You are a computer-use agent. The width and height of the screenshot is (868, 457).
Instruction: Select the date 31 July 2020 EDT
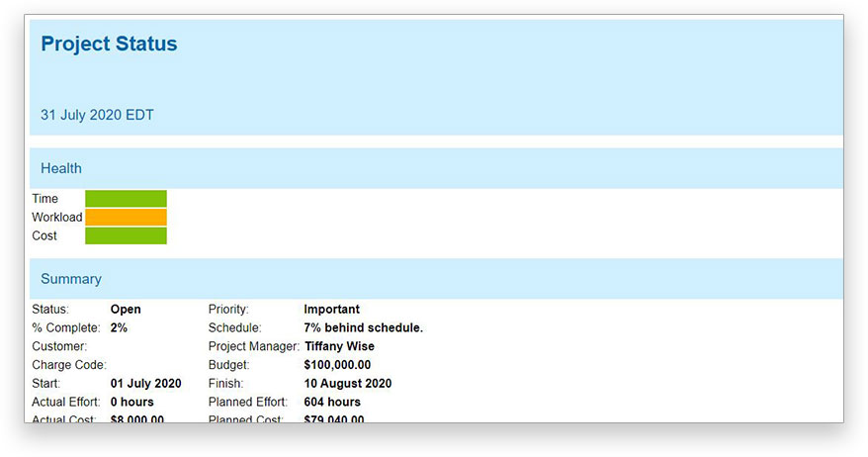(x=97, y=115)
